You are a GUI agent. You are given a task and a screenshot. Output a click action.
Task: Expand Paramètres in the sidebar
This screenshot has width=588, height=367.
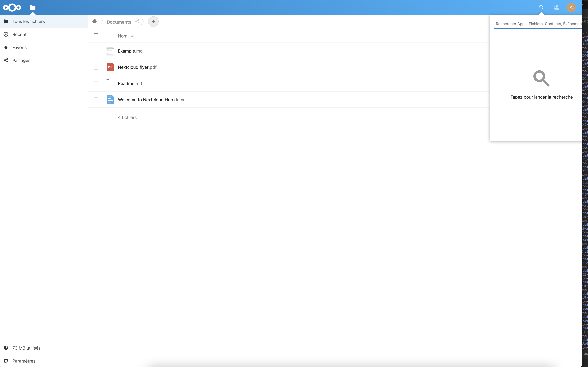24,361
